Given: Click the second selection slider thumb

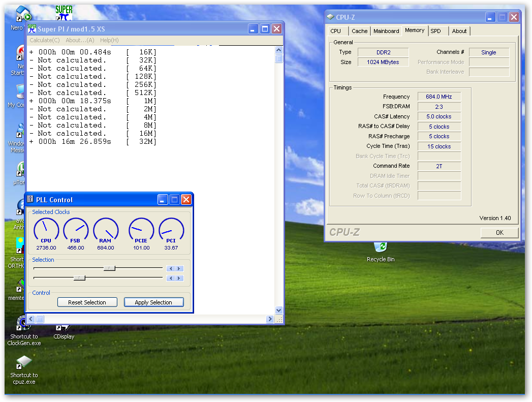Looking at the screenshot, I should pos(79,278).
